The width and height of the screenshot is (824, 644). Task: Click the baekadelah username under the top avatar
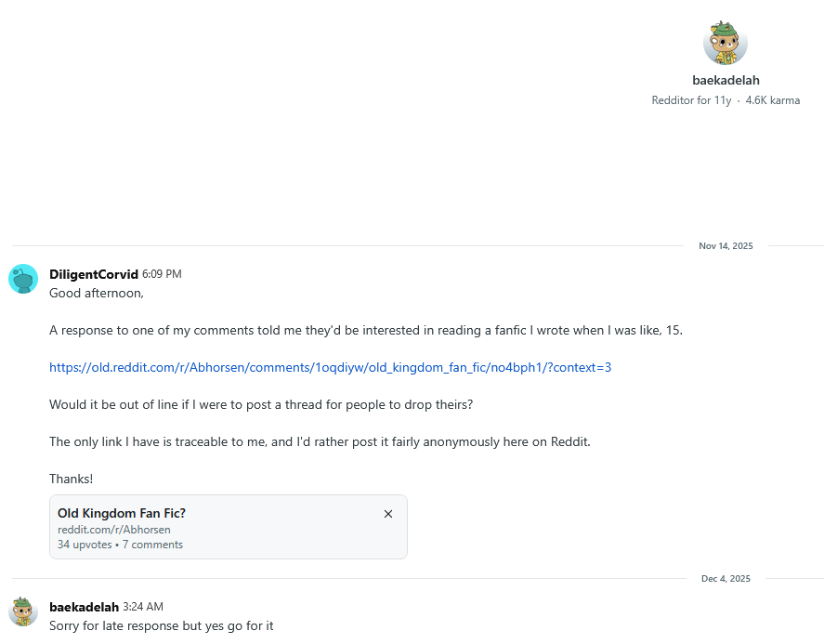tap(726, 80)
